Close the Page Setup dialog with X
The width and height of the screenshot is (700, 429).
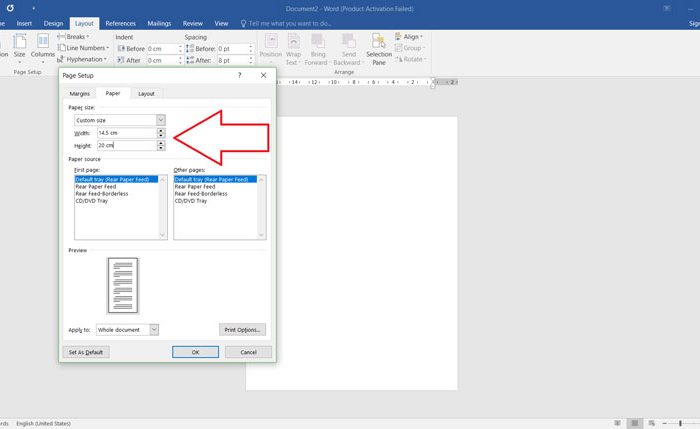click(x=263, y=75)
